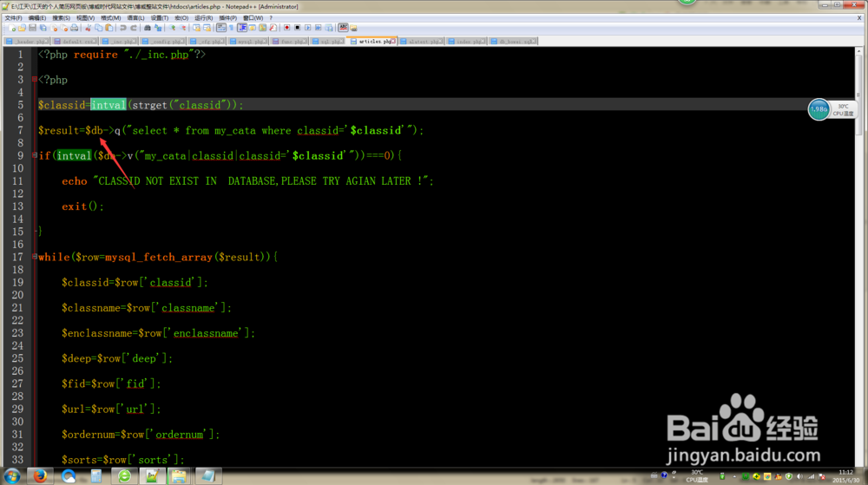The height and width of the screenshot is (485, 868).
Task: Save the current file via toolbar
Action: pyautogui.click(x=32, y=28)
